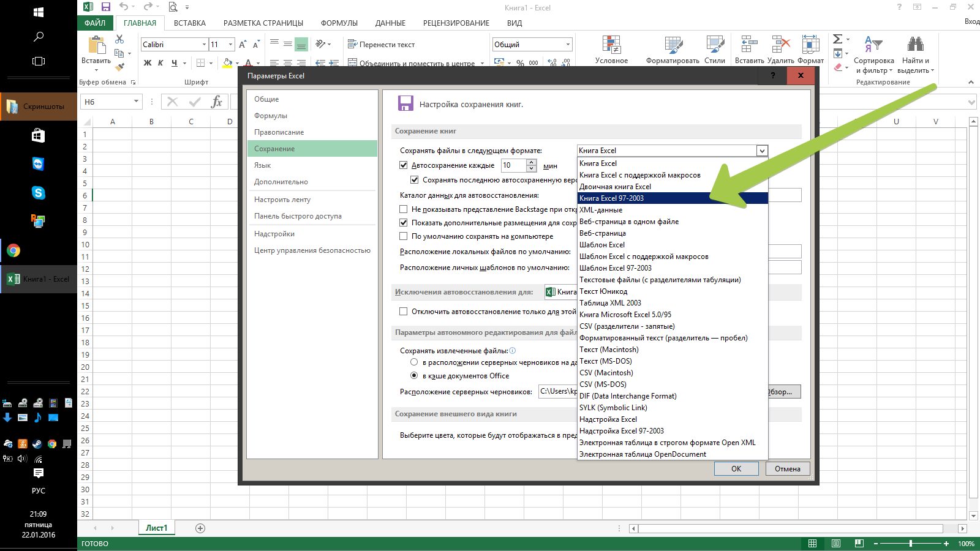Screen dimensions: 980x551
Task: Decrease the font size with the small A icon
Action: tap(256, 45)
